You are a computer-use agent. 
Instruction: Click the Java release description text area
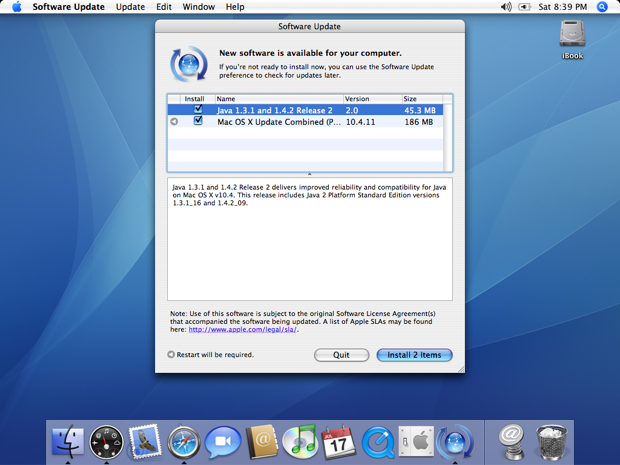pyautogui.click(x=310, y=239)
